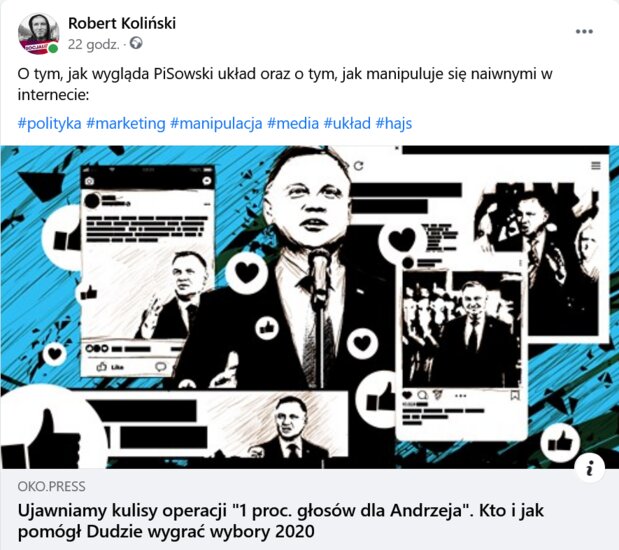
Task: Open the post options three-dots menu
Action: coord(584,32)
